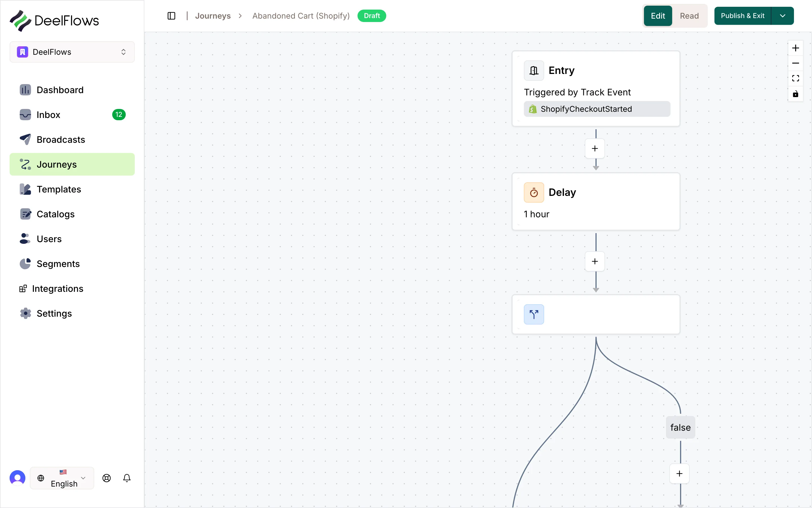This screenshot has width=812, height=508.
Task: Select Journeys in the sidebar
Action: click(72, 165)
